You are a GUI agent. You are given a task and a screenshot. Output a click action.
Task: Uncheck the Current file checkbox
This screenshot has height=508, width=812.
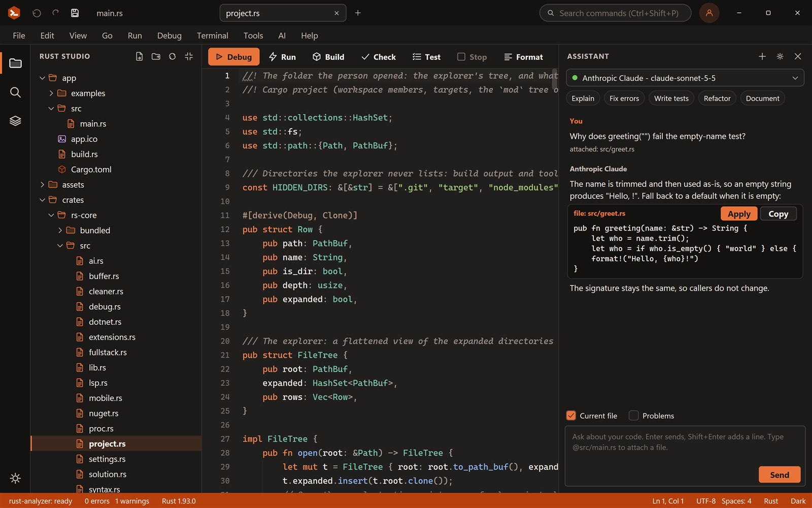pyautogui.click(x=571, y=416)
